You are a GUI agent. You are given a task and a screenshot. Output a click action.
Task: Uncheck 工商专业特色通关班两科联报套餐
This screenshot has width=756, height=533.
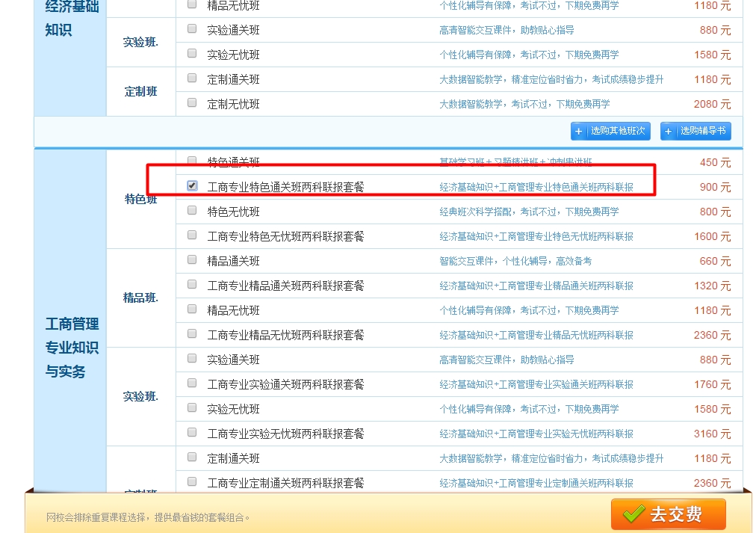[192, 187]
